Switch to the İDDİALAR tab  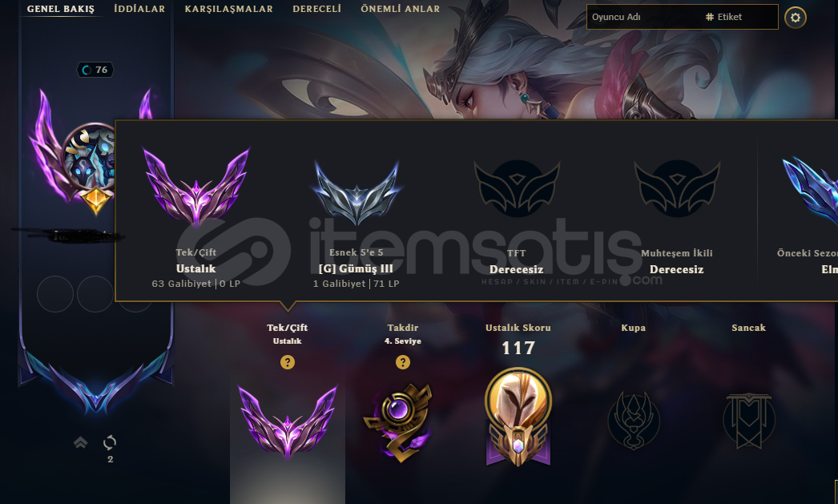(139, 9)
